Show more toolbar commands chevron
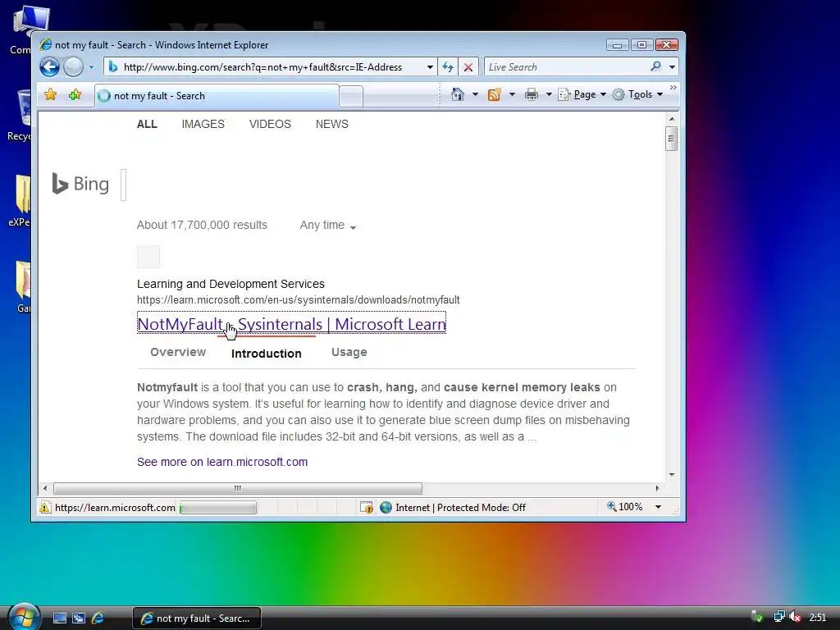Screen dimensions: 840x630 [x=673, y=87]
